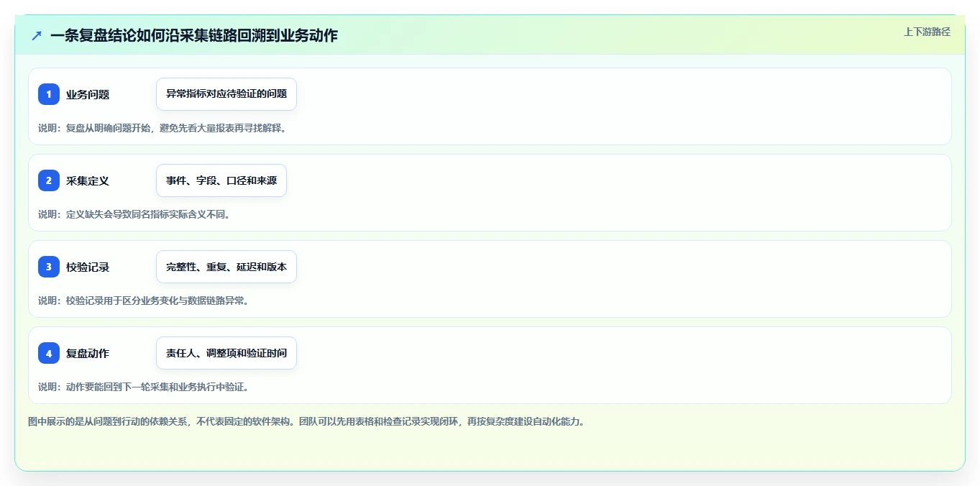Select step badge number 1
This screenshot has height=486, width=980.
pyautogui.click(x=49, y=94)
